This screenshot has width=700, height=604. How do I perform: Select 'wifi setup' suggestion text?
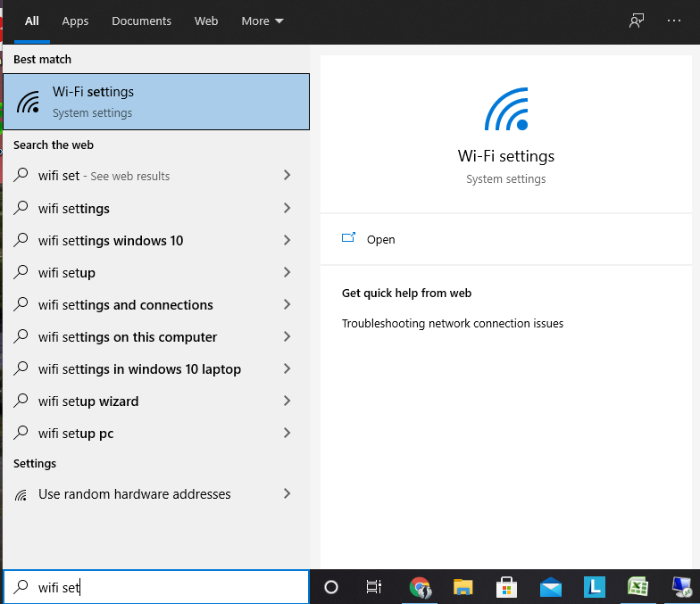point(66,273)
